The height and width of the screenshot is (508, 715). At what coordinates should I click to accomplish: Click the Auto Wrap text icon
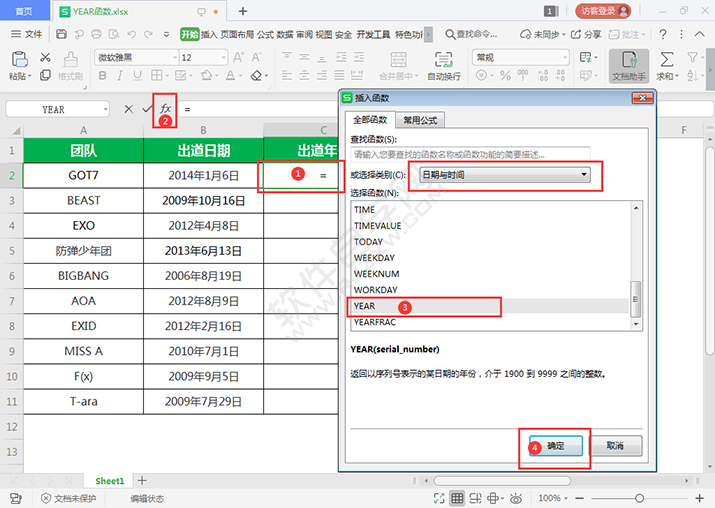(x=444, y=60)
